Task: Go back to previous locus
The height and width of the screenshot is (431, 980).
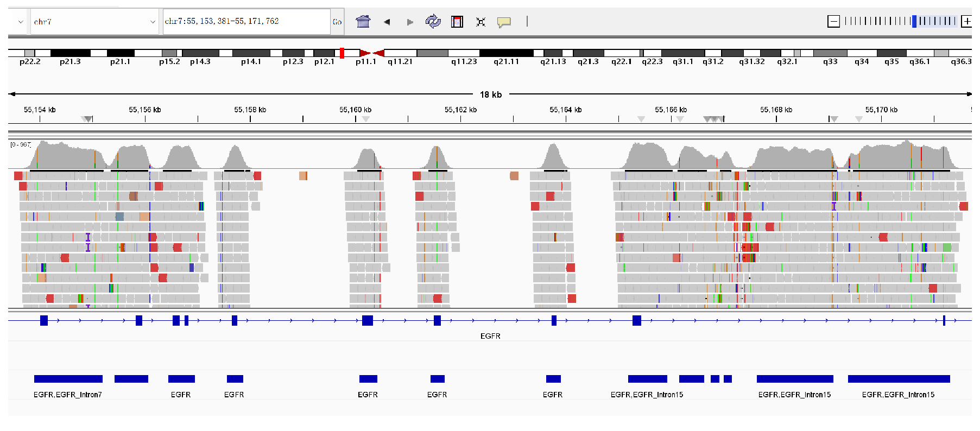Action: pos(387,22)
